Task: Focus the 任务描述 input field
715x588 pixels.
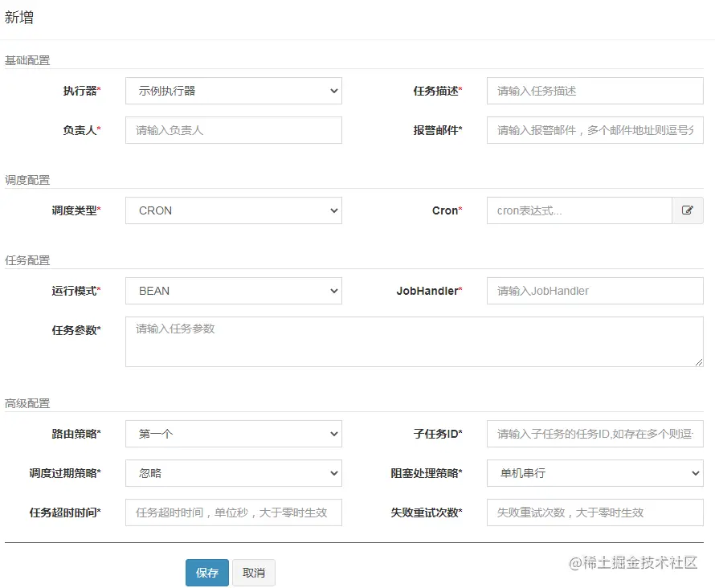Action: coord(595,91)
